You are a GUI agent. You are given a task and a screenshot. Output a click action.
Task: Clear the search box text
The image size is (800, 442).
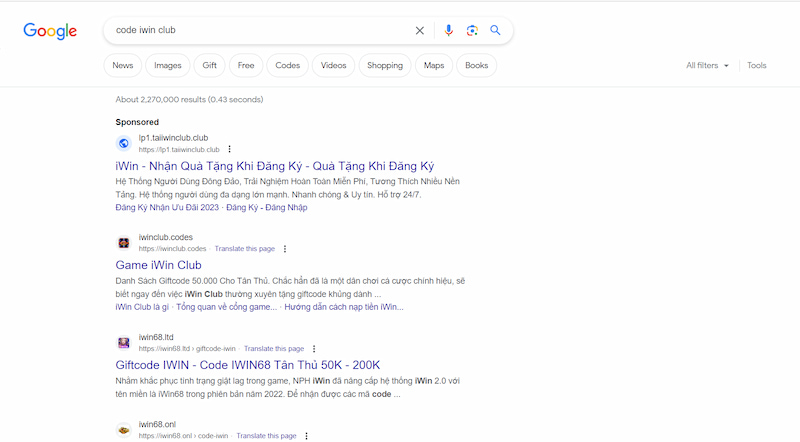[x=420, y=31]
